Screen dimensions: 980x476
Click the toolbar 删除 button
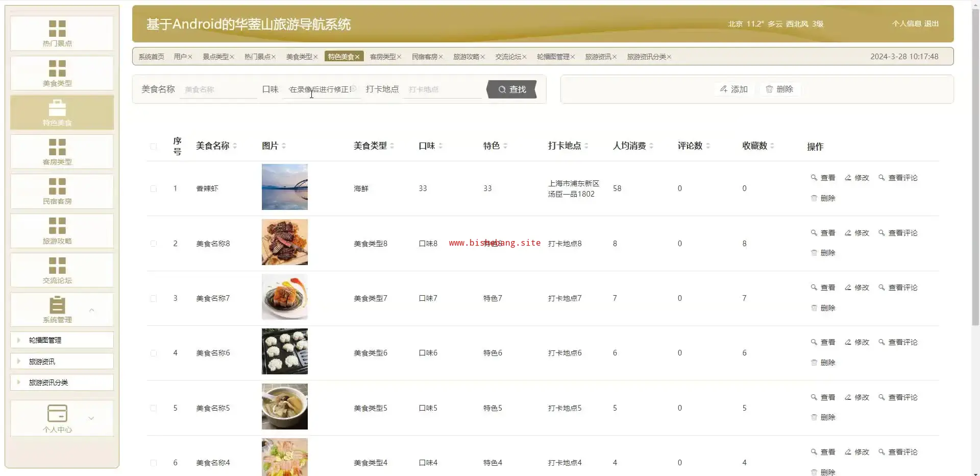coord(779,89)
